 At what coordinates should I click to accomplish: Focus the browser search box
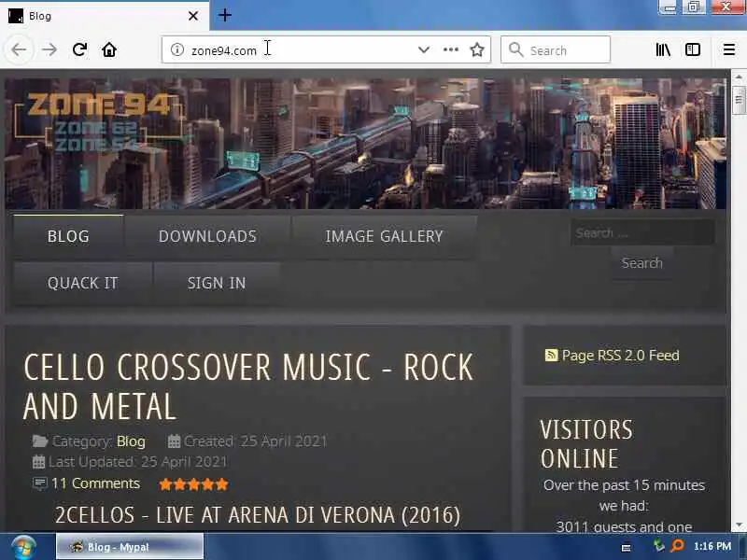point(556,49)
